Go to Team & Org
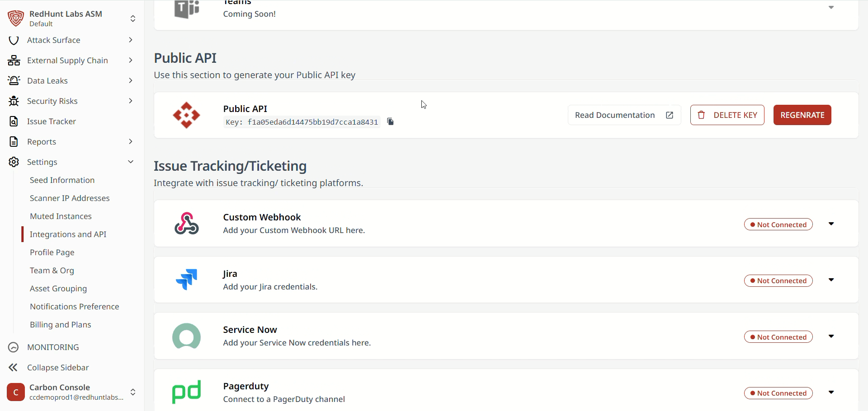The image size is (868, 411). pos(52,271)
